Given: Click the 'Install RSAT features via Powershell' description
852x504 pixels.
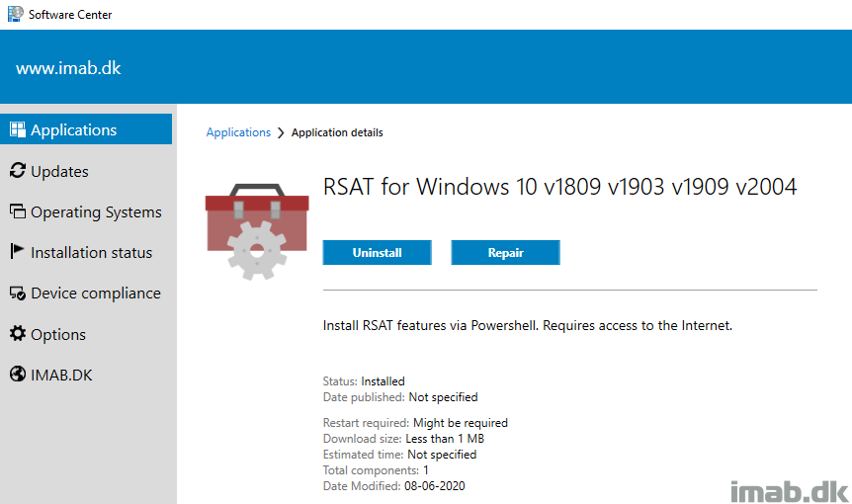Looking at the screenshot, I should coord(528,325).
